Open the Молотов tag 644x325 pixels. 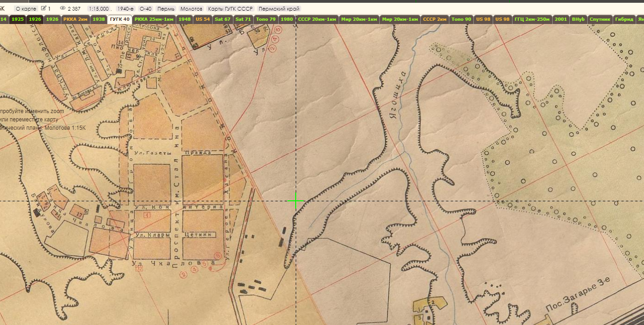191,9
